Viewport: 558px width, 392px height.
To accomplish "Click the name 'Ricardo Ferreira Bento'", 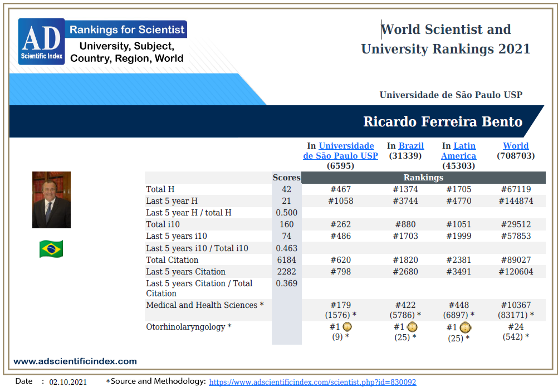I will pos(443,121).
